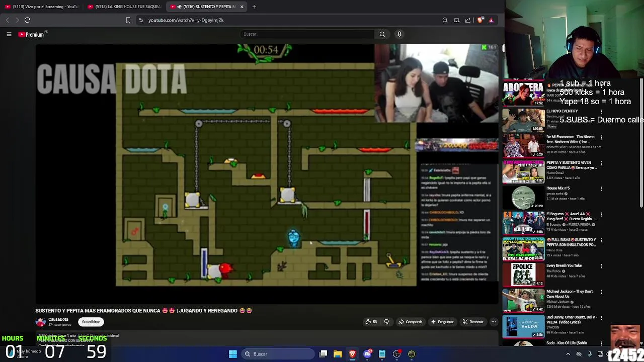
Task: Click the YouTube Premium logo
Action: (32, 34)
